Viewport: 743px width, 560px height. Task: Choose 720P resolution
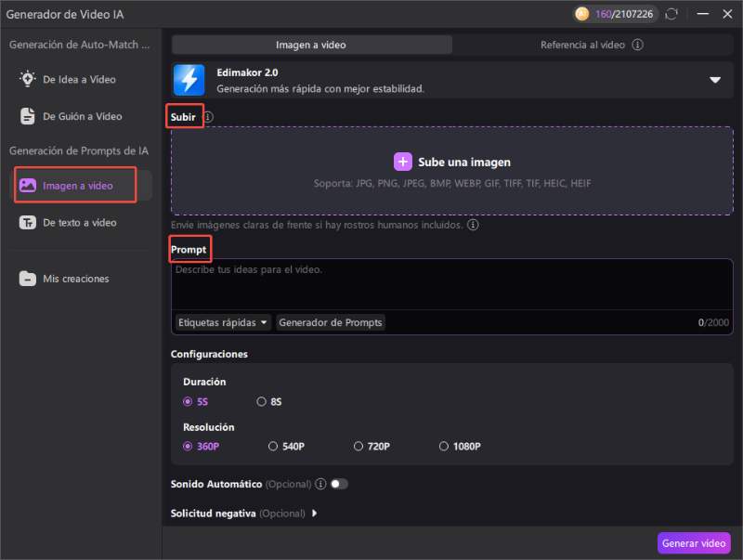[x=359, y=447]
